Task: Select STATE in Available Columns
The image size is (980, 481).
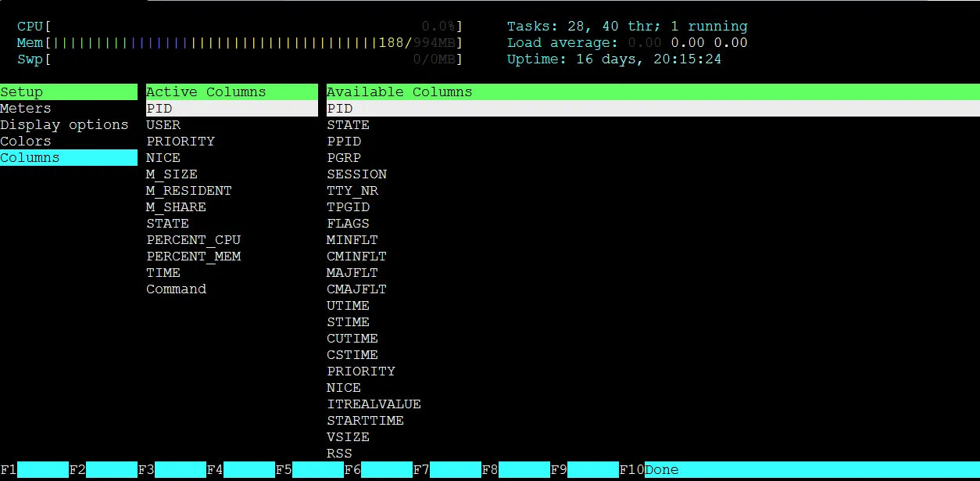Action: pos(349,124)
